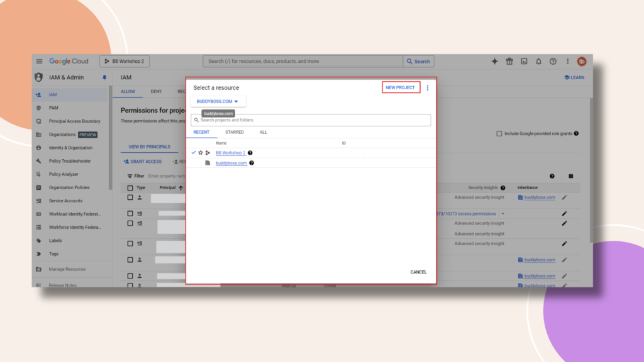
Task: Click the pin icon beside IAM & Admin
Action: pyautogui.click(x=104, y=77)
